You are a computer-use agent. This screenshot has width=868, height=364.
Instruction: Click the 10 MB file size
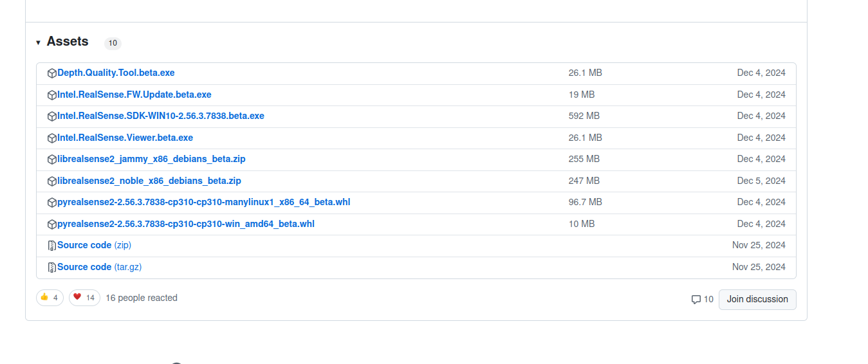point(582,224)
